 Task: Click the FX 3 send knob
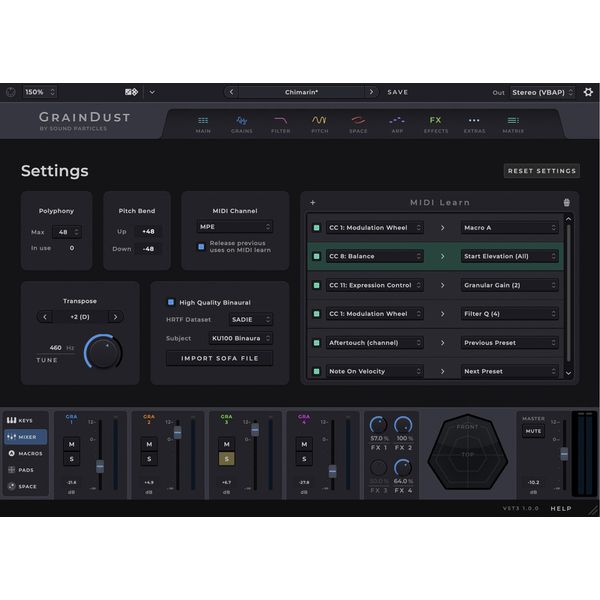coord(378,468)
